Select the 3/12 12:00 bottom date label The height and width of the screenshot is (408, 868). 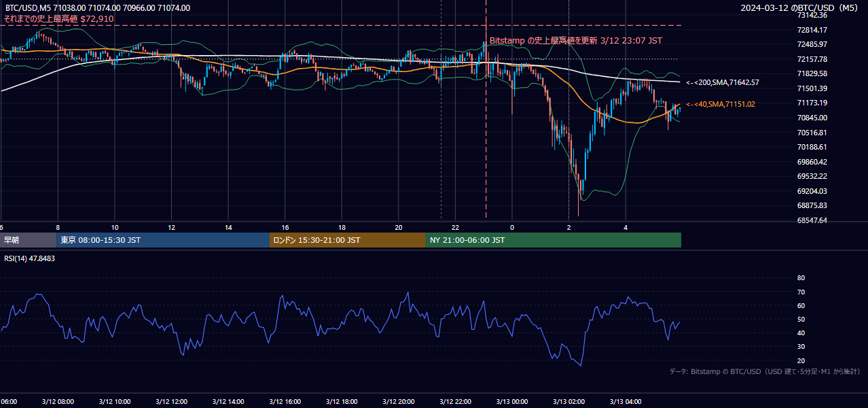171,402
